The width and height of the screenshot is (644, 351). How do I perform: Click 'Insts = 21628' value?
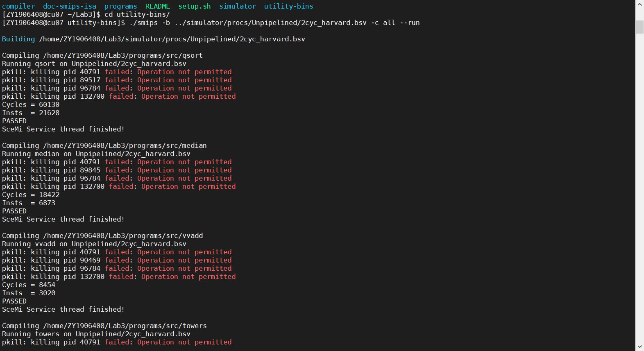coord(31,113)
